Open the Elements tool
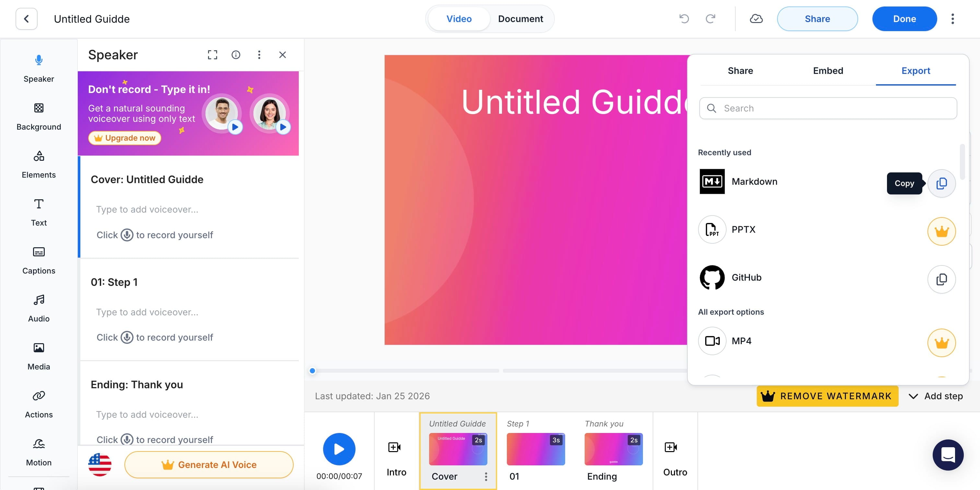This screenshot has height=490, width=980. coord(39,164)
